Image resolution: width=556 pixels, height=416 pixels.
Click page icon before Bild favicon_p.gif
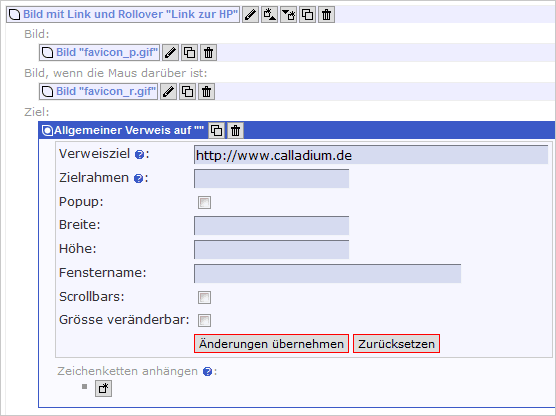[x=47, y=53]
